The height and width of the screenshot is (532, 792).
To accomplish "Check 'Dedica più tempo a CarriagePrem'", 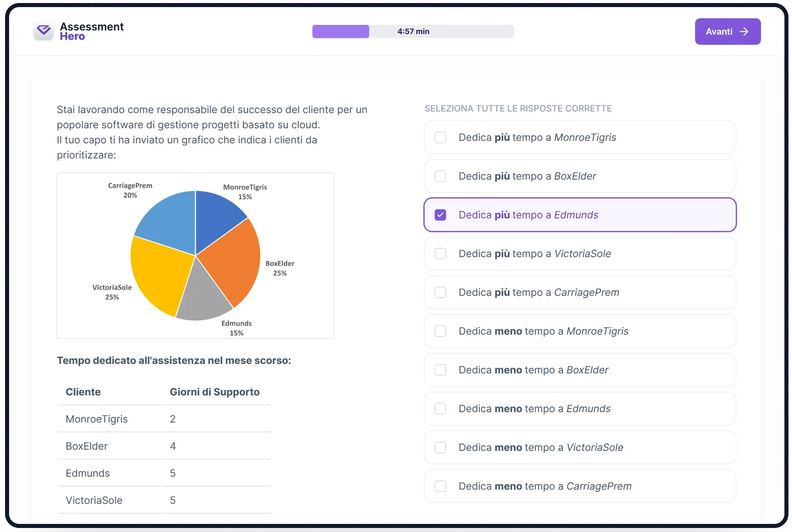I will pyautogui.click(x=441, y=292).
